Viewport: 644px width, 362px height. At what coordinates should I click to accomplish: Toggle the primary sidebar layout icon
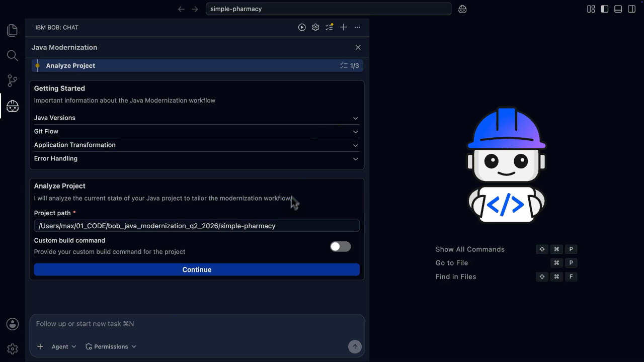[605, 9]
